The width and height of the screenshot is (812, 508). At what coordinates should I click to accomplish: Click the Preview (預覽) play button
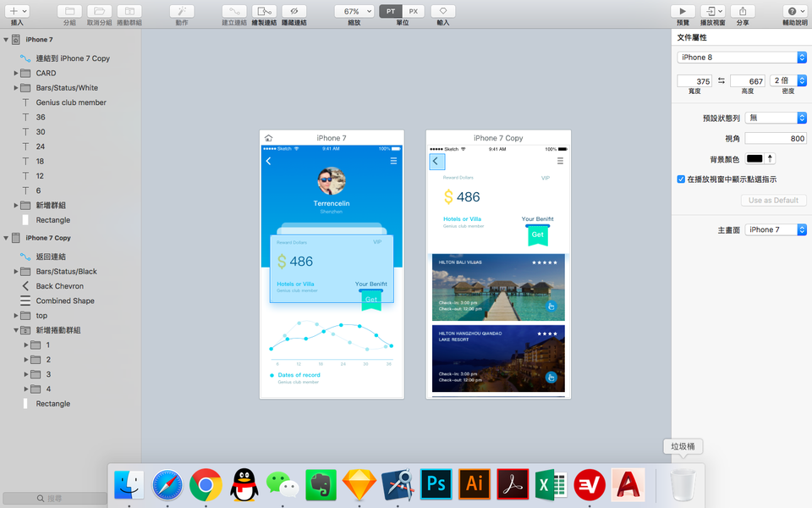click(683, 11)
